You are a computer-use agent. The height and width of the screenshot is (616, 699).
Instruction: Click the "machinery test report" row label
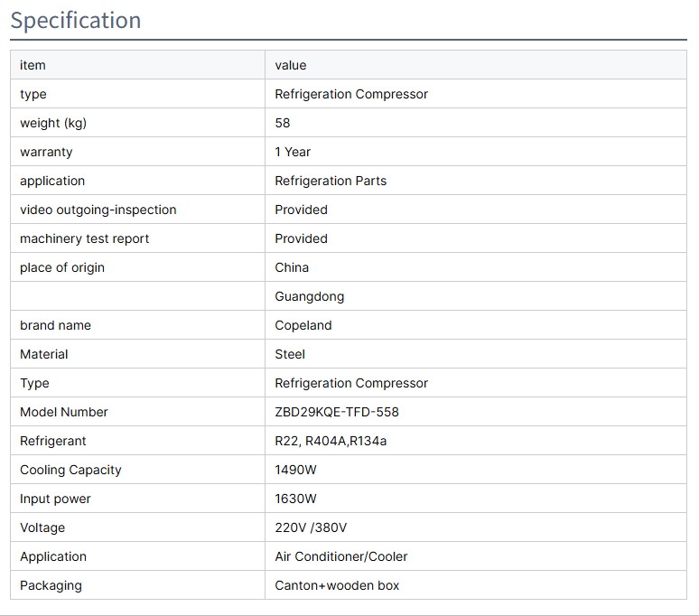(x=85, y=238)
